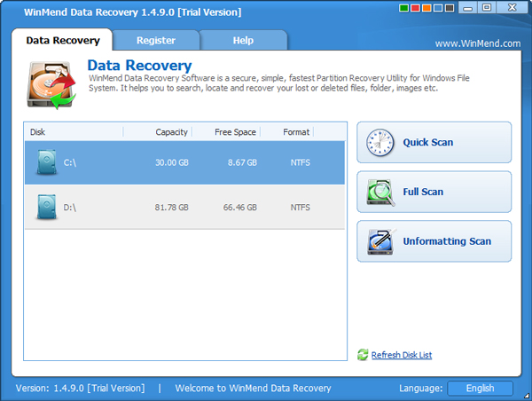Click the Unformatting Scan drive icon

(381, 242)
